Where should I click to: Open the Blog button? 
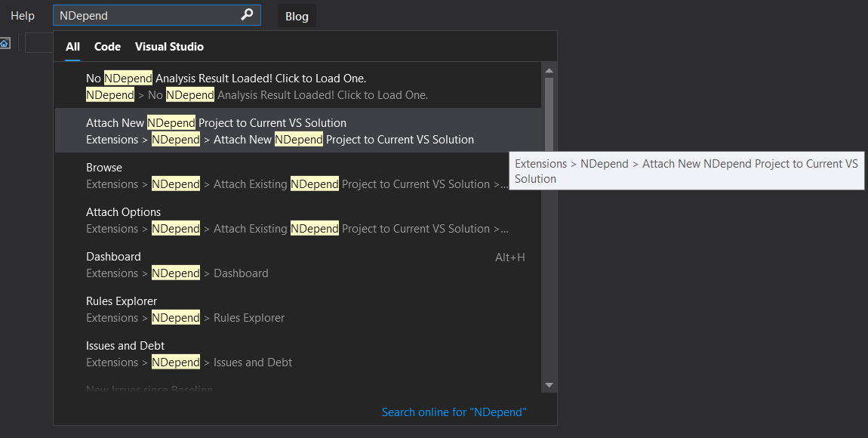(297, 16)
